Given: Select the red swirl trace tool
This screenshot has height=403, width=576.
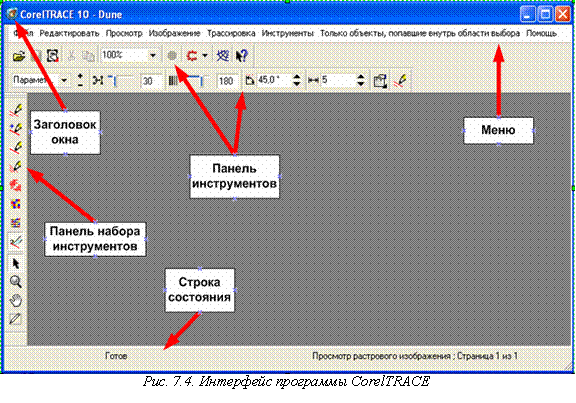Looking at the screenshot, I should coord(15,185).
